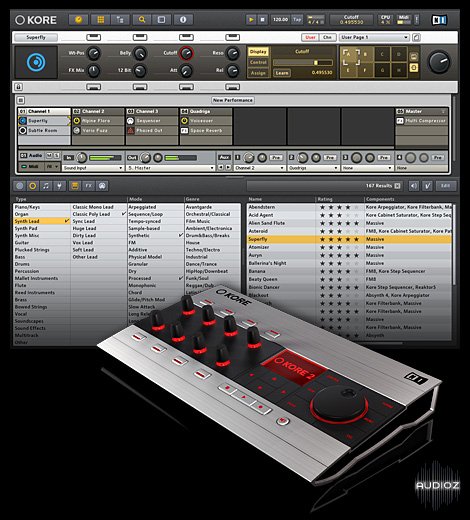The width and height of the screenshot is (470, 520).
Task: Select morph pad cell A
Action: point(349,54)
